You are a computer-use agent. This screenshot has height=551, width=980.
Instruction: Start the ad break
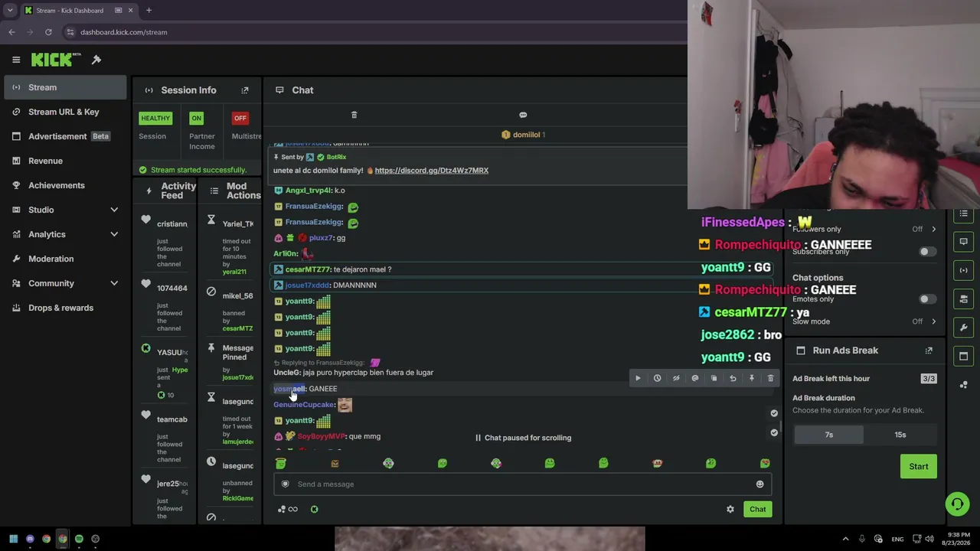click(918, 466)
